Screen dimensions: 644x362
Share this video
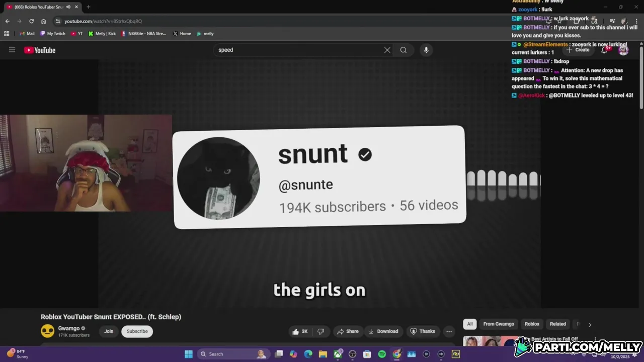(348, 331)
